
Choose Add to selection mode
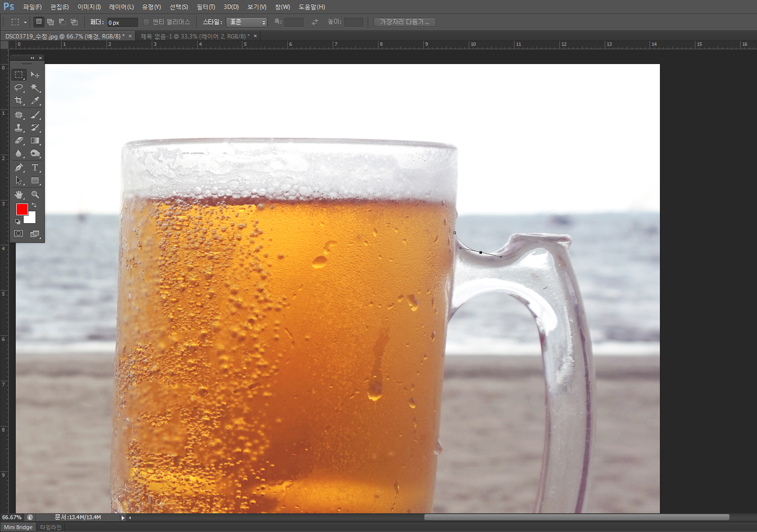pyautogui.click(x=50, y=22)
